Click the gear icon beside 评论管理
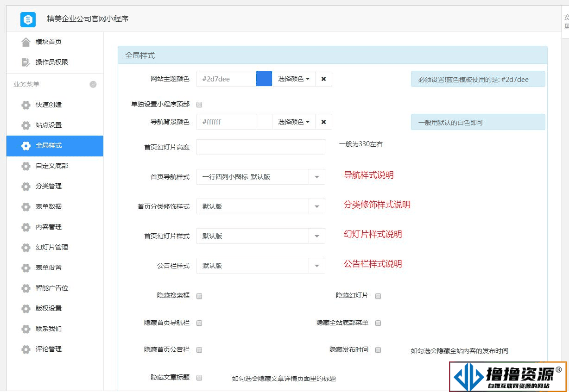Image resolution: width=569 pixels, height=392 pixels. [26, 349]
